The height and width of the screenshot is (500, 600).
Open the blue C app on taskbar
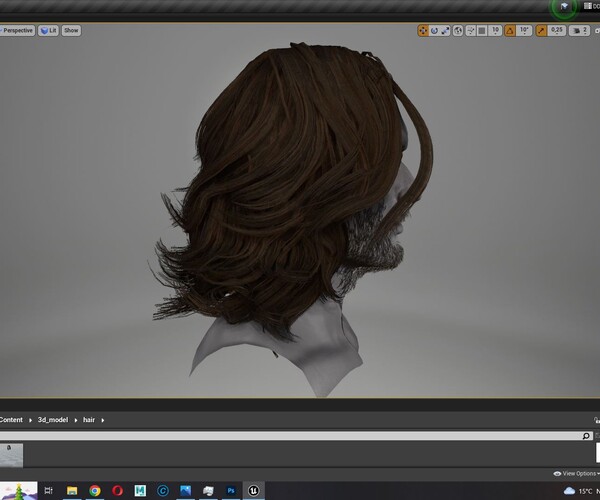[x=163, y=490]
